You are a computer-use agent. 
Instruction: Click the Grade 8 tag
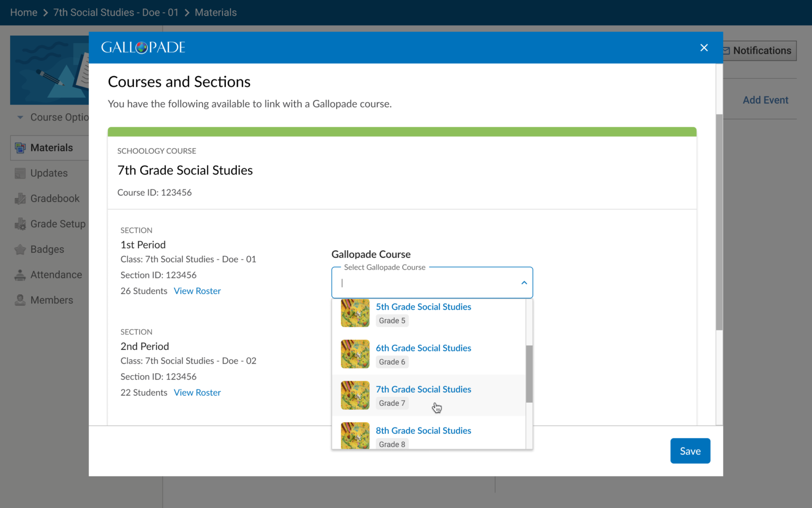pos(392,443)
